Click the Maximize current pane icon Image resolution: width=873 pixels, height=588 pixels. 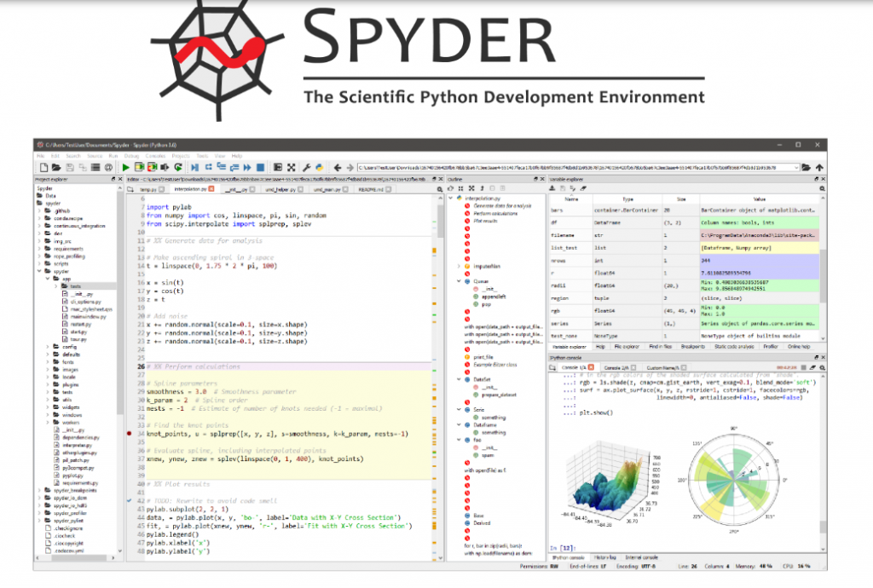292,169
